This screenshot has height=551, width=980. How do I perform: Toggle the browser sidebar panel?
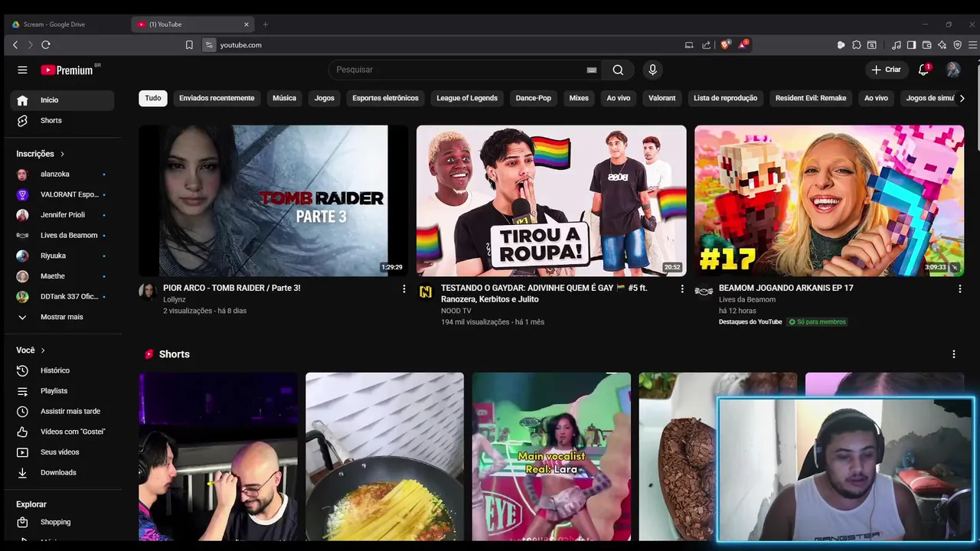[x=911, y=45]
